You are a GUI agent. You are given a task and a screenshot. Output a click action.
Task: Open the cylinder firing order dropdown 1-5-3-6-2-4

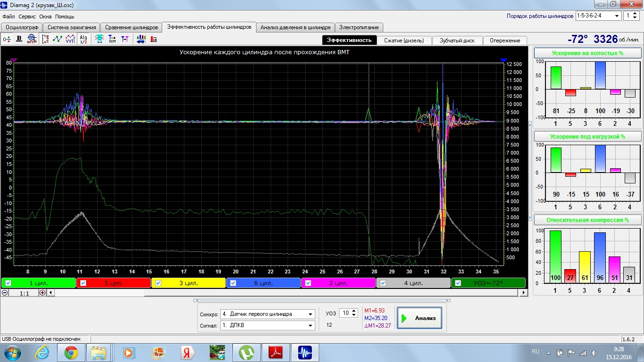(x=598, y=16)
